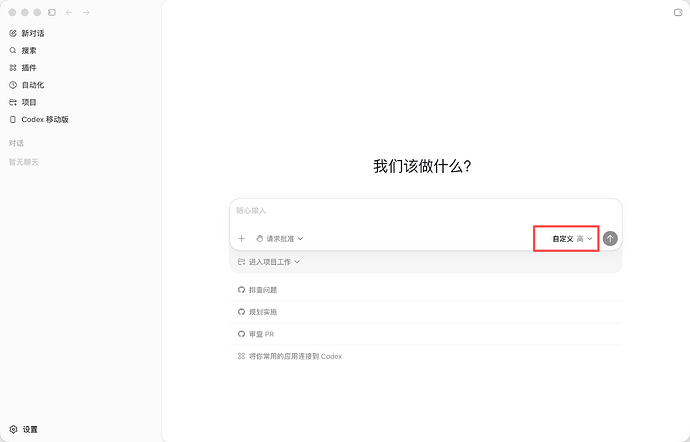Click the hand icon beside 请求批准
Viewport: 690px width, 442px height.
[260, 239]
